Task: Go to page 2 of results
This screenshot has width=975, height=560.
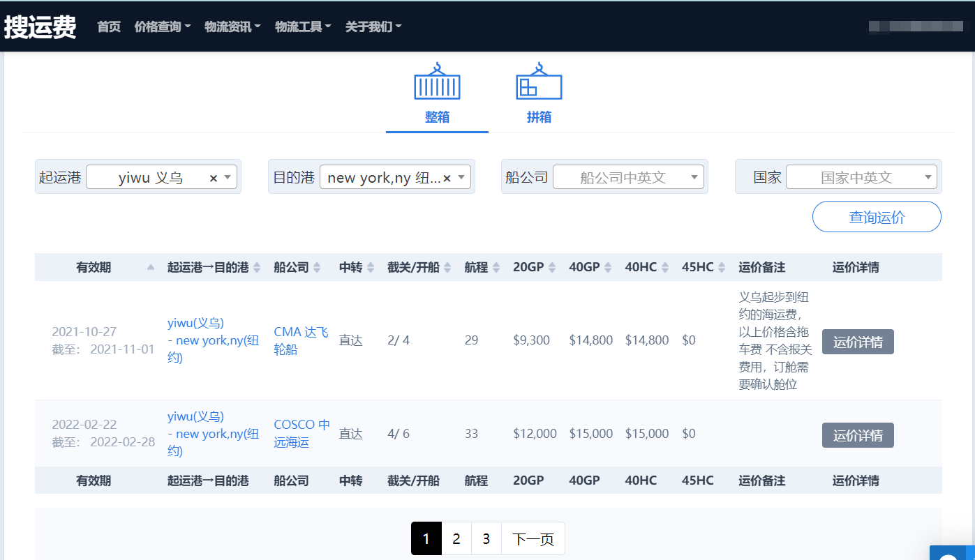Action: (x=456, y=539)
